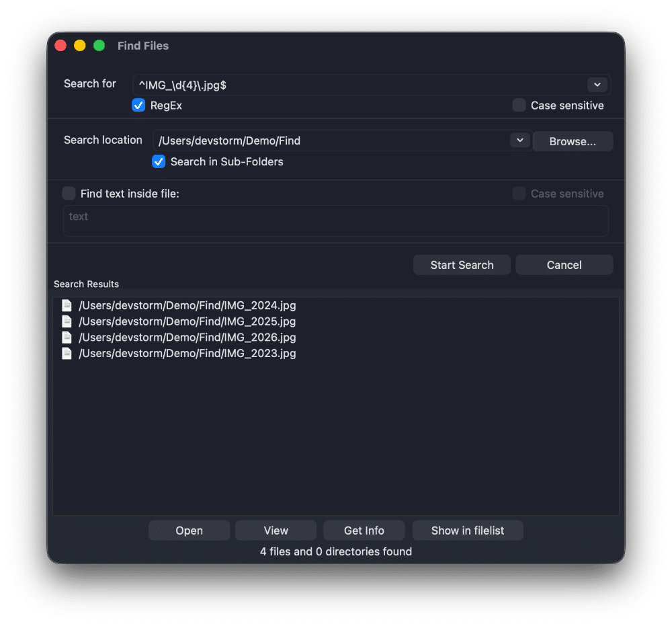
Task: Click the Start Search button
Action: (462, 264)
